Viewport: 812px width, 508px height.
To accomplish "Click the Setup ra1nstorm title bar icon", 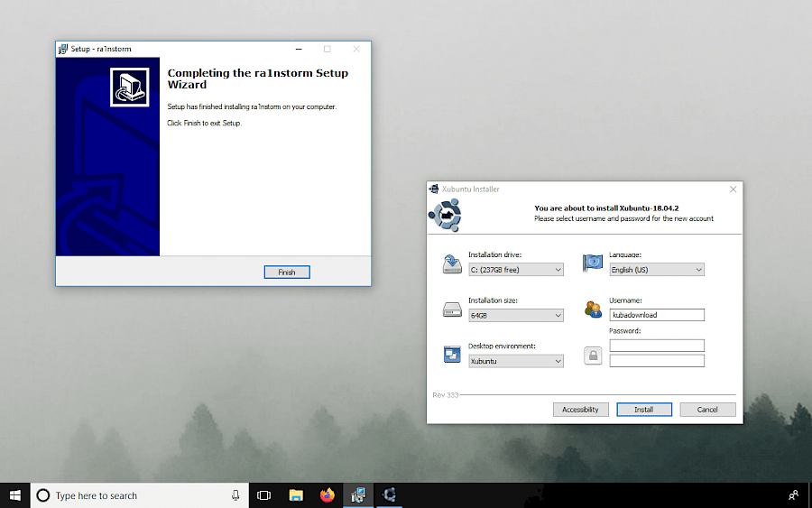I will coord(63,49).
